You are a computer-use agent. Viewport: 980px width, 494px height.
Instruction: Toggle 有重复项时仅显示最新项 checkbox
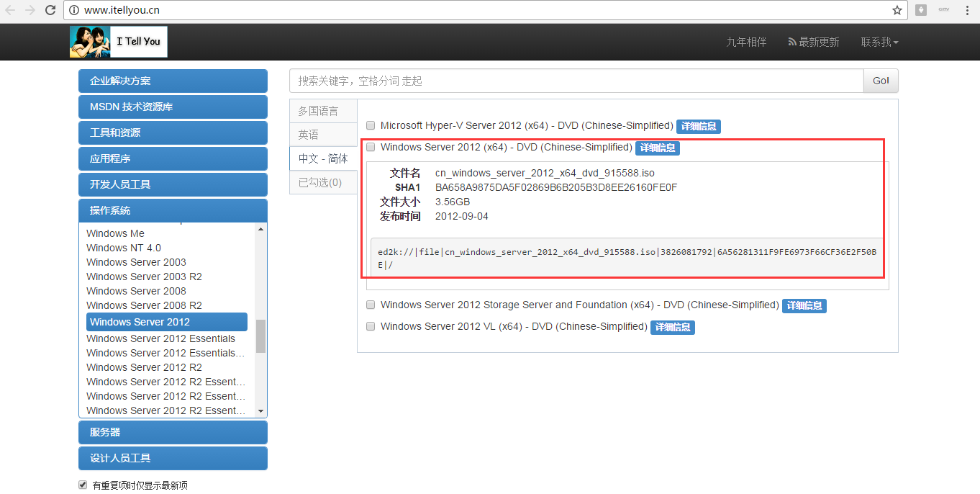[83, 485]
